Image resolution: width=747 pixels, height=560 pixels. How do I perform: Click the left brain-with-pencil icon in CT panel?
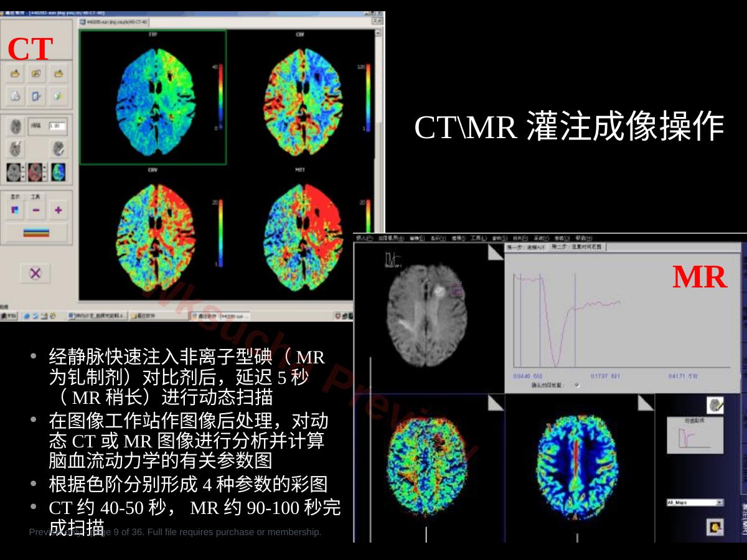pyautogui.click(x=16, y=149)
